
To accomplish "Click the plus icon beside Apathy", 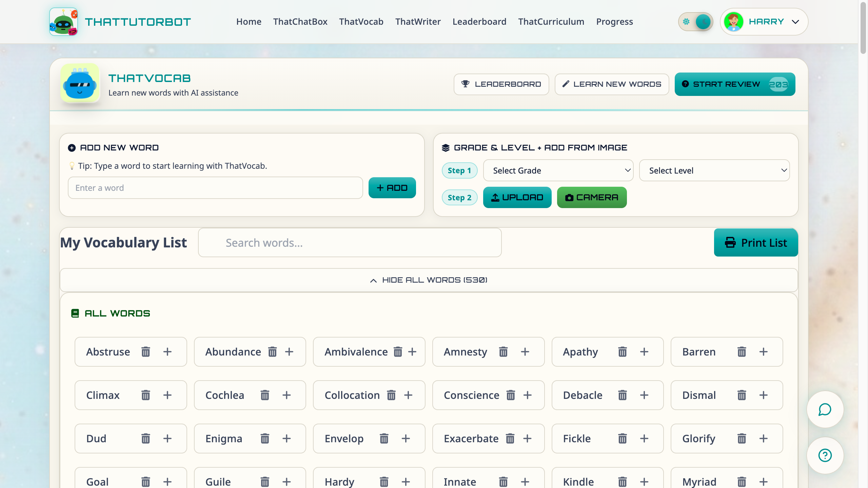I will [644, 352].
